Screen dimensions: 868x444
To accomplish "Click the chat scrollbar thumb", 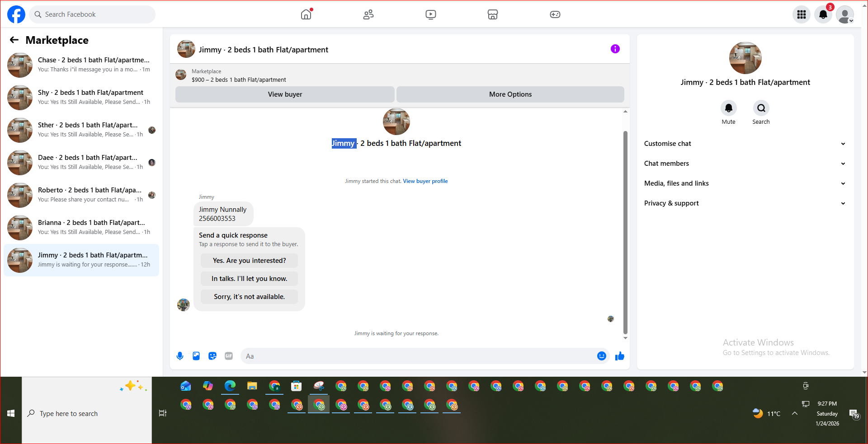I will [625, 233].
